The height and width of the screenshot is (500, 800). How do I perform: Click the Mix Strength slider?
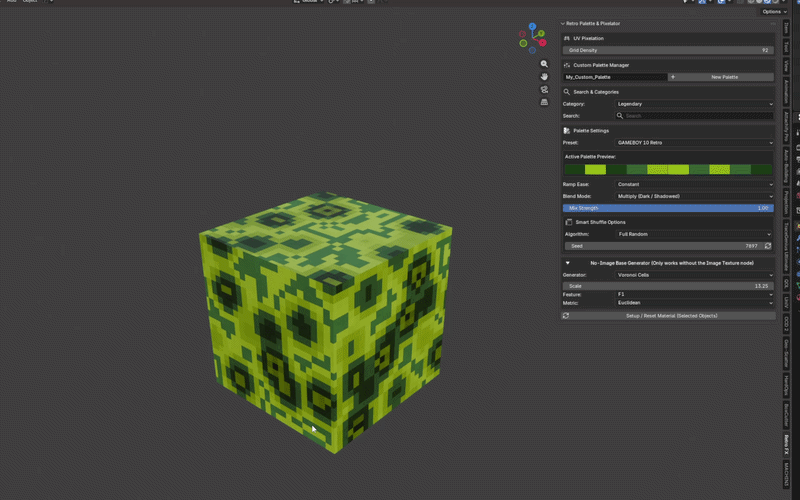click(668, 208)
